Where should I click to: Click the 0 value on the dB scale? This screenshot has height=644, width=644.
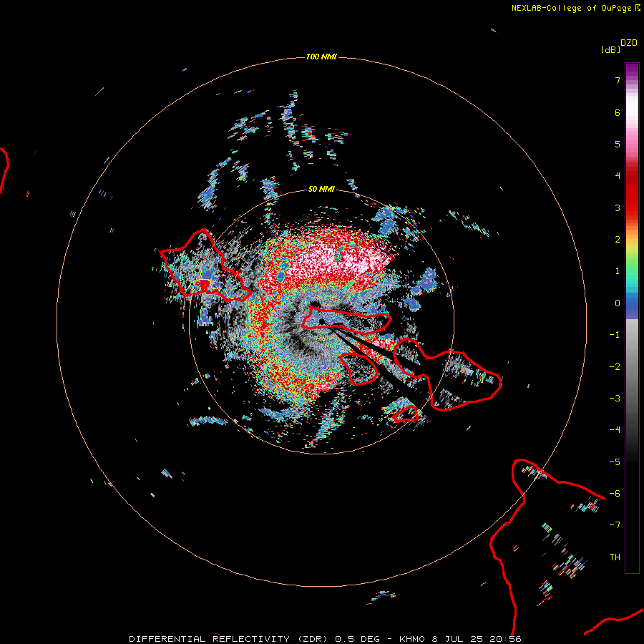click(618, 303)
